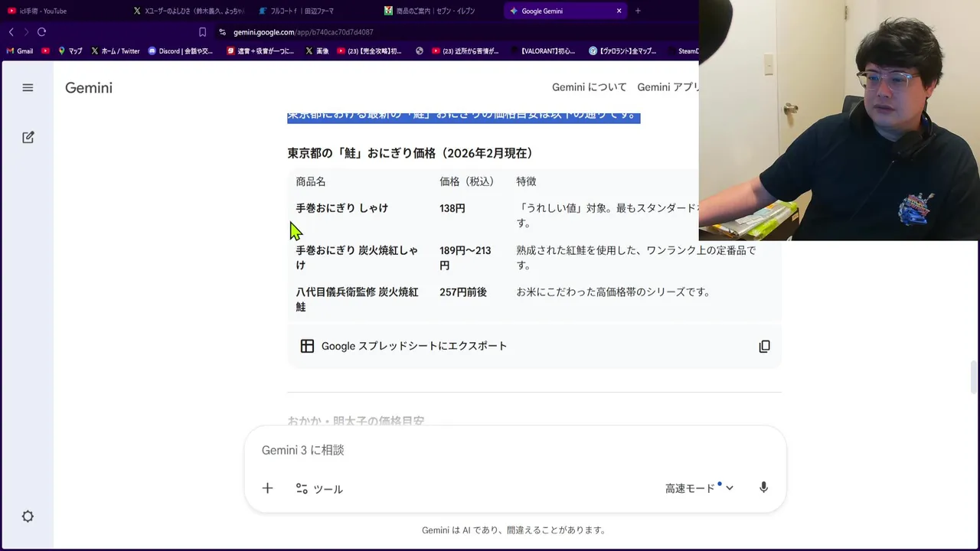This screenshot has height=551, width=980.
Task: Open the Gemini main menu hamburger icon
Action: [x=28, y=87]
